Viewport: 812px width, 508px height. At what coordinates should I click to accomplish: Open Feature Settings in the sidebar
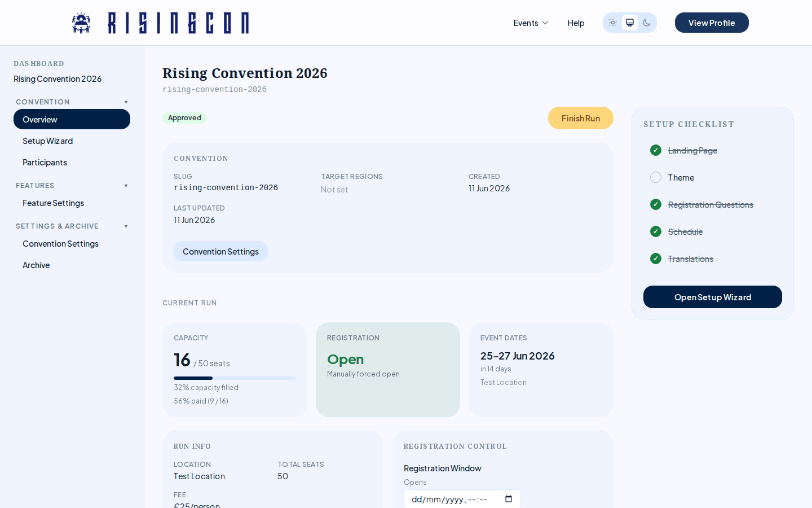[x=72, y=203]
